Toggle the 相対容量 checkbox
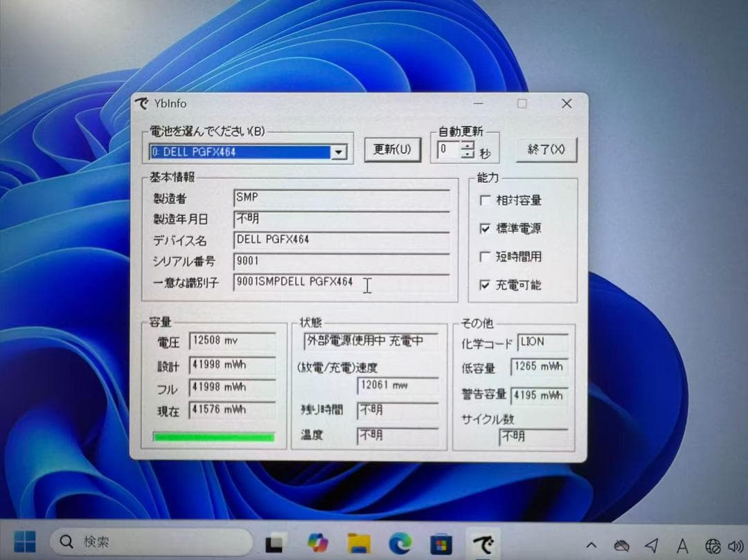This screenshot has width=748, height=560. tap(486, 201)
